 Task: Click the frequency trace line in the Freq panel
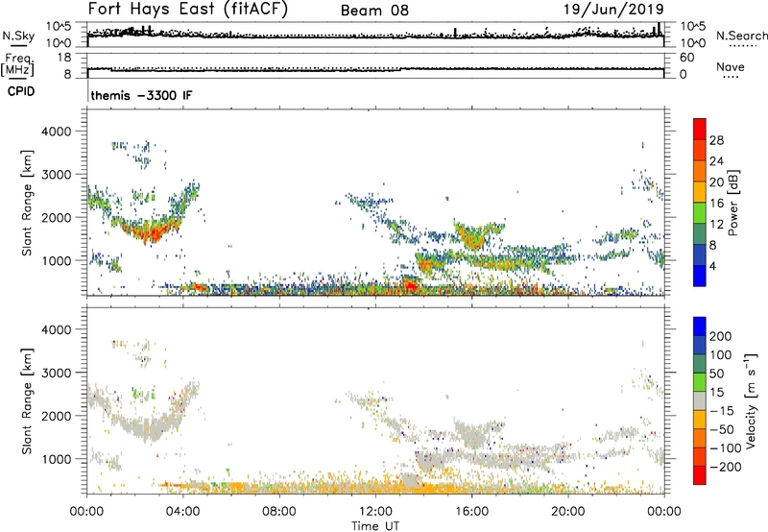[375, 69]
